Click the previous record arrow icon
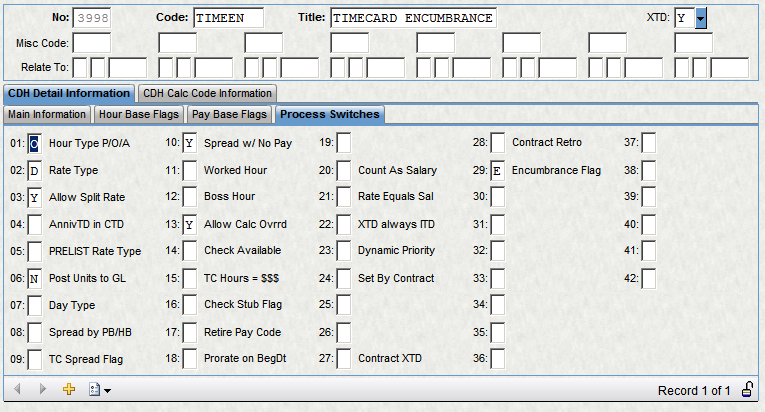The image size is (765, 412). point(17,389)
